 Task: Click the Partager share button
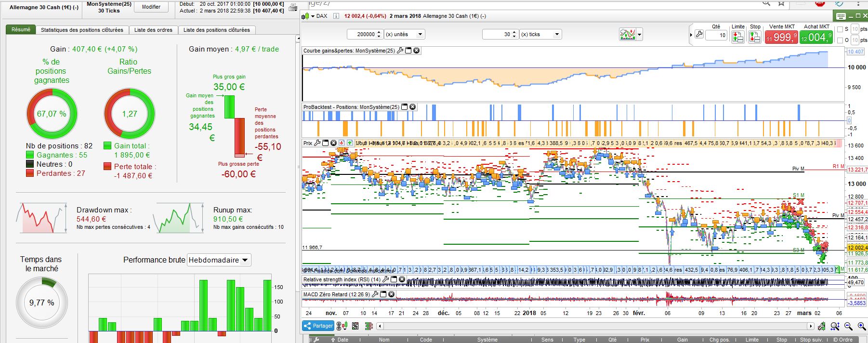[x=318, y=326]
